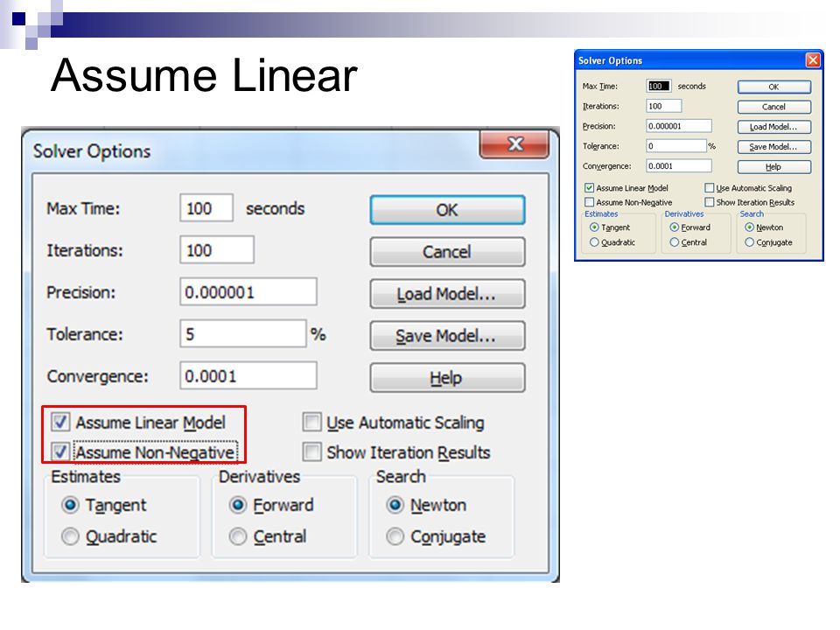
Task: Check Assume Non-Negative in small dialog
Action: click(x=589, y=202)
